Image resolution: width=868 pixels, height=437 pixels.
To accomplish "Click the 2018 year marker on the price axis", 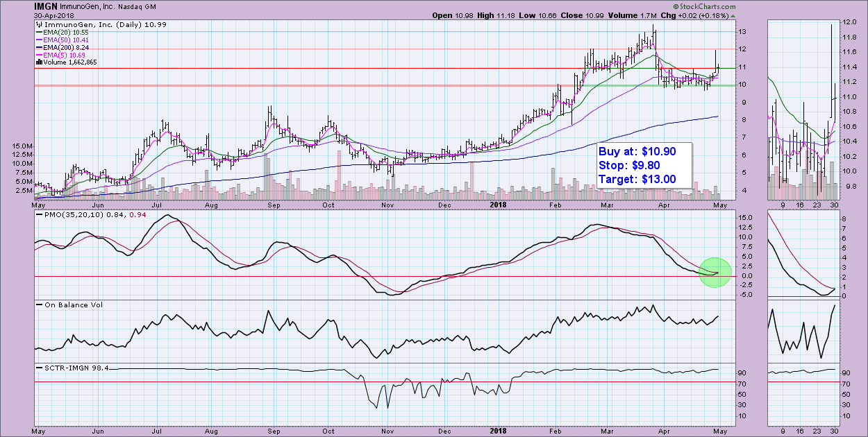I will pyautogui.click(x=498, y=205).
